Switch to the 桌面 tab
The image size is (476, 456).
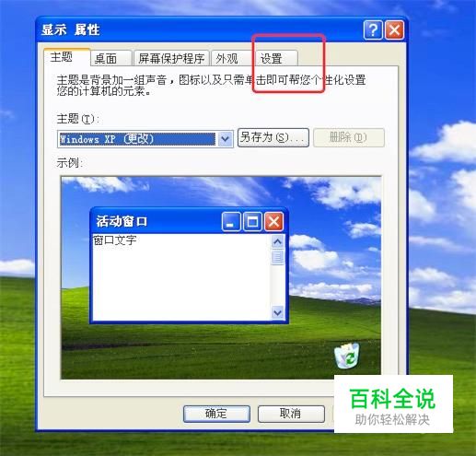pyautogui.click(x=111, y=58)
